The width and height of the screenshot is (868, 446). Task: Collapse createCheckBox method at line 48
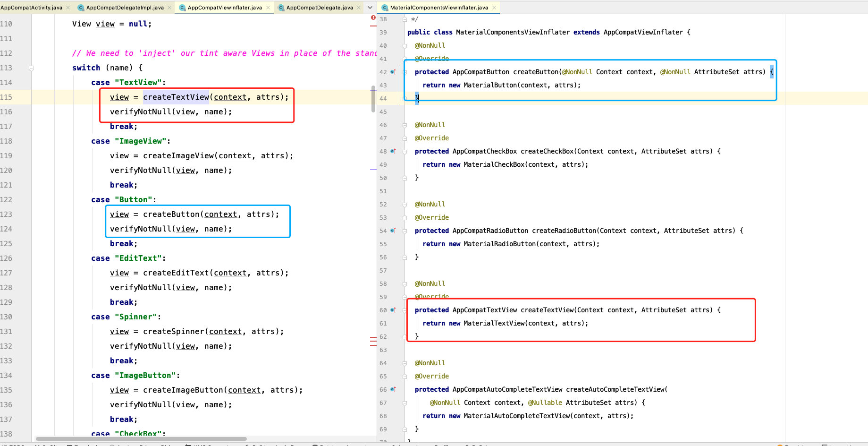coord(405,152)
